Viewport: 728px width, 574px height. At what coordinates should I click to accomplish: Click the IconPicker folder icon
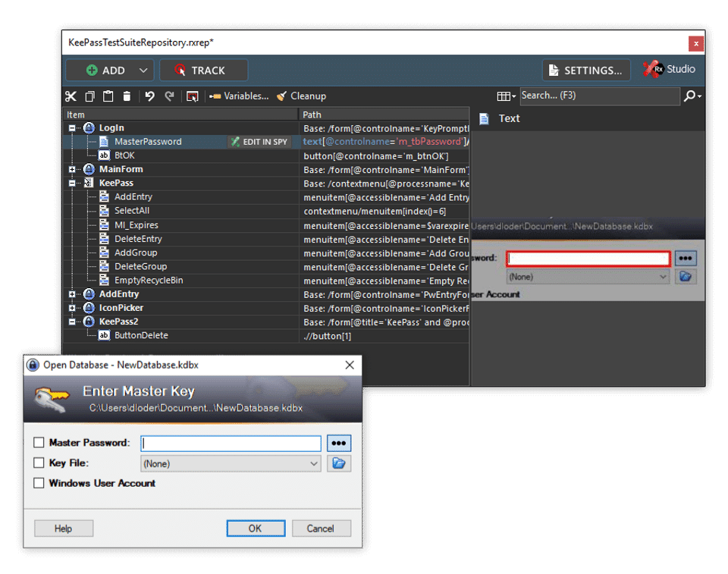tap(89, 308)
